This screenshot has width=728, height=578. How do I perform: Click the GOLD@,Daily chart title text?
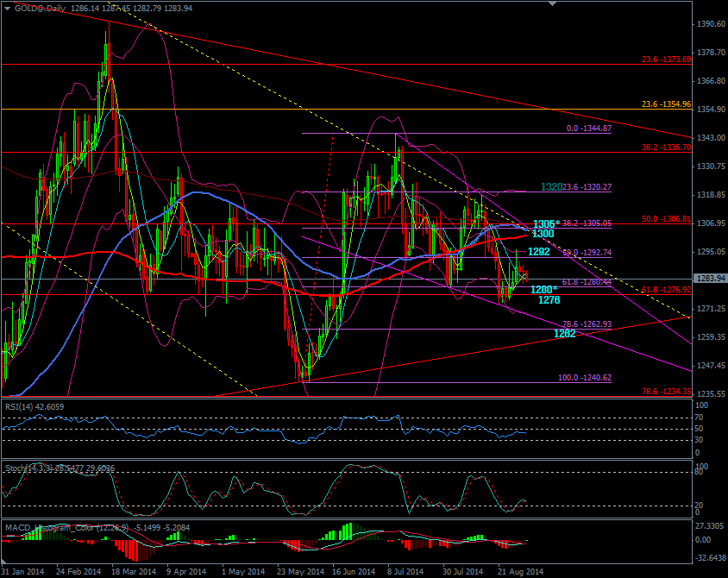[40, 9]
